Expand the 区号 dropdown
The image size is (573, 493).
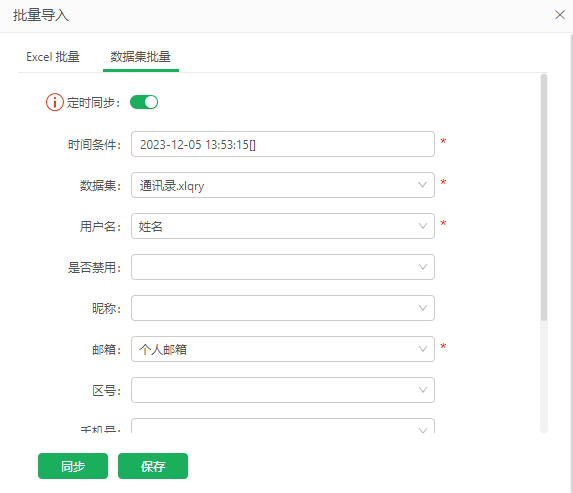283,390
